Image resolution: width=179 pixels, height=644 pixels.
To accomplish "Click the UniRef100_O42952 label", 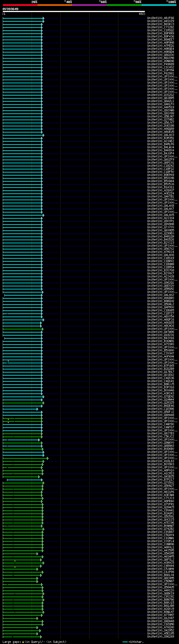I will pyautogui.click(x=161, y=631).
